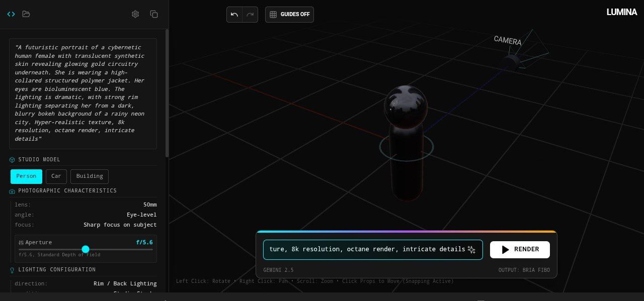Click the Rim / Back Lighting direction value
The height and width of the screenshot is (301, 644).
[125, 284]
